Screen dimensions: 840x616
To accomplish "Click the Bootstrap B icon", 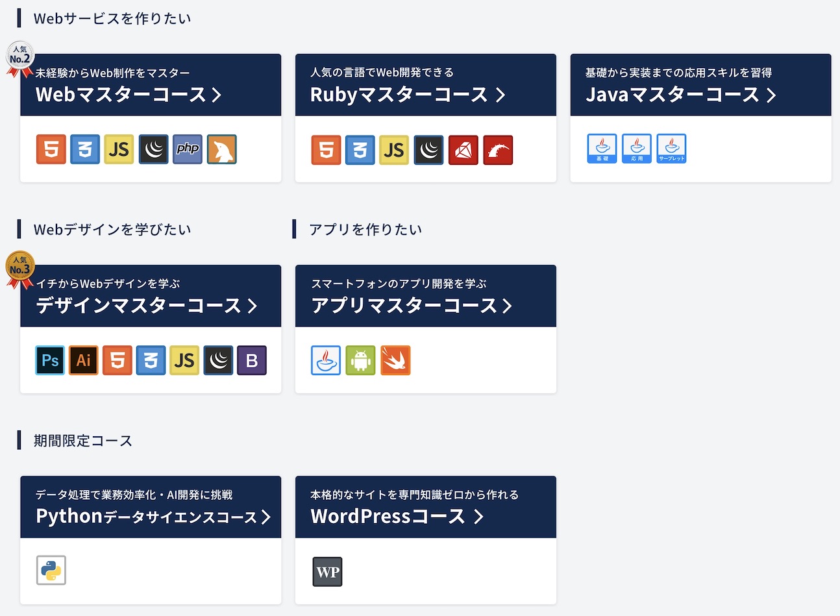I will pos(252,360).
